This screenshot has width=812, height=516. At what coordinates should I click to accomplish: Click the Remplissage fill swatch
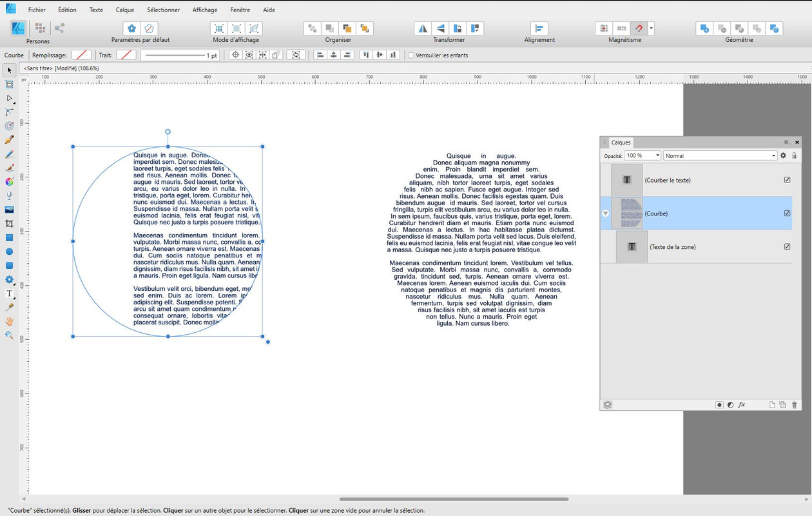click(81, 55)
